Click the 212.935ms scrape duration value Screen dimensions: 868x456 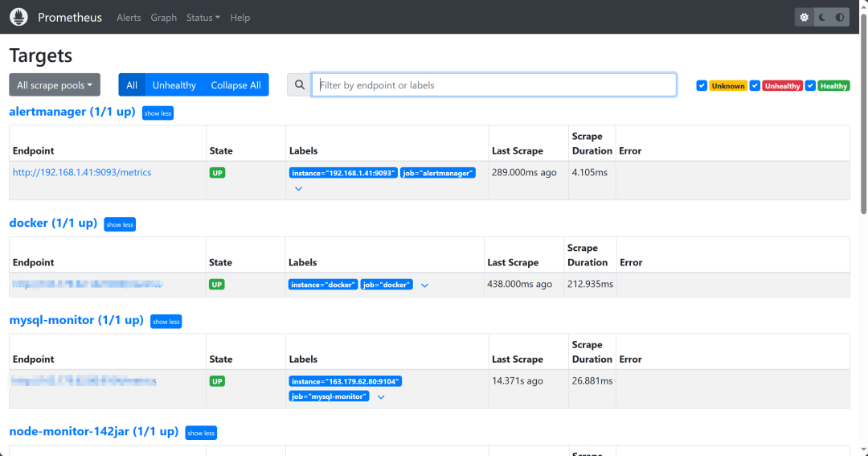(590, 284)
